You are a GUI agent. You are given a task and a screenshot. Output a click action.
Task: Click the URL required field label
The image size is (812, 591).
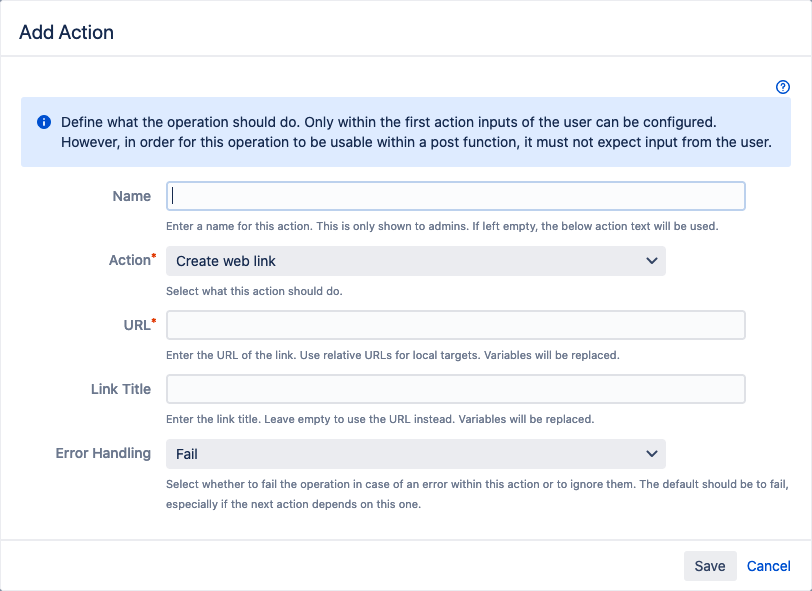pos(135,324)
